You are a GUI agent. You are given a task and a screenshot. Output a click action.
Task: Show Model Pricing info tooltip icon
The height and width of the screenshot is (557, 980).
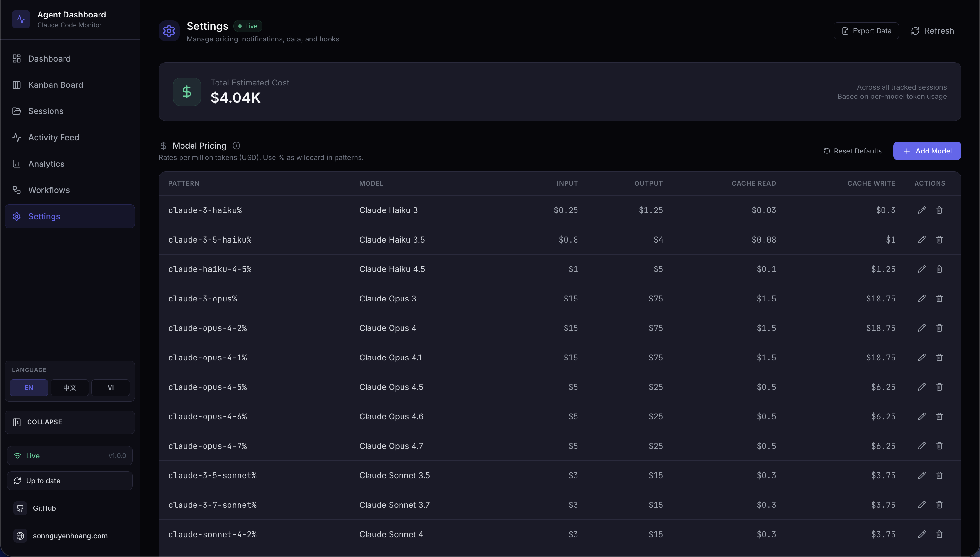pos(236,146)
